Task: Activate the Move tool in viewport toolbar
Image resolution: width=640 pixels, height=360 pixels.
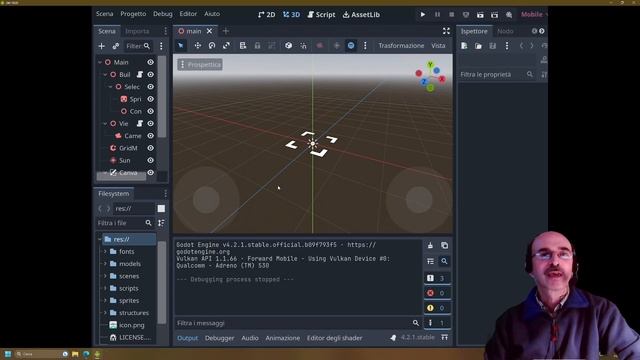Action: tap(198, 46)
